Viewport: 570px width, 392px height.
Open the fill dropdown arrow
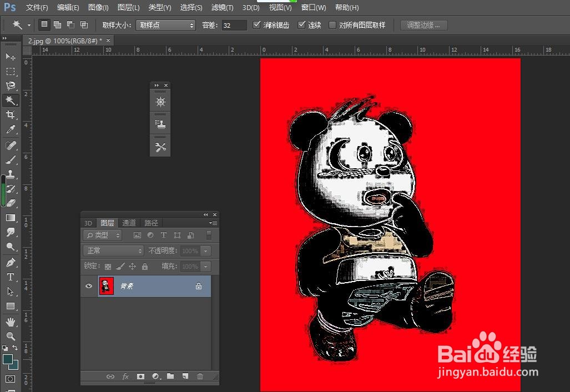(206, 267)
